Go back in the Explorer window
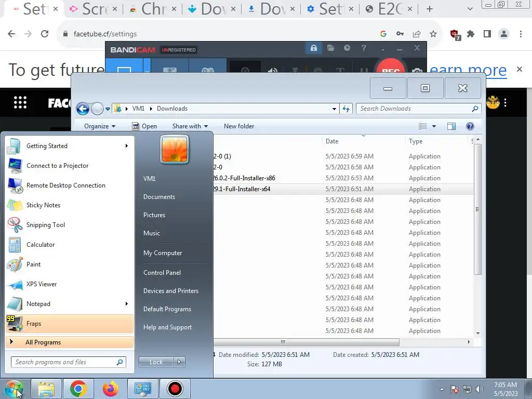Screen dimensions: 532x399 click(83, 109)
